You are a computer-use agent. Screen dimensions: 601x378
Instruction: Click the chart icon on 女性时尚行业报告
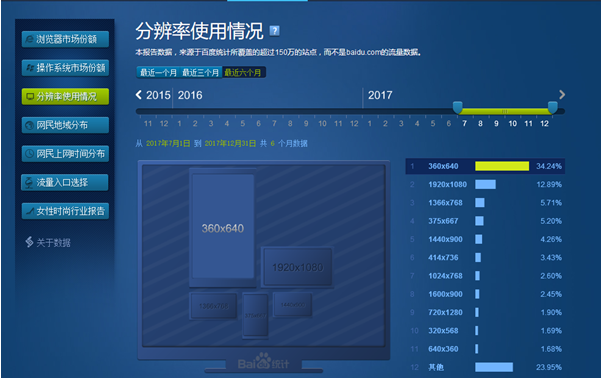pyautogui.click(x=30, y=211)
